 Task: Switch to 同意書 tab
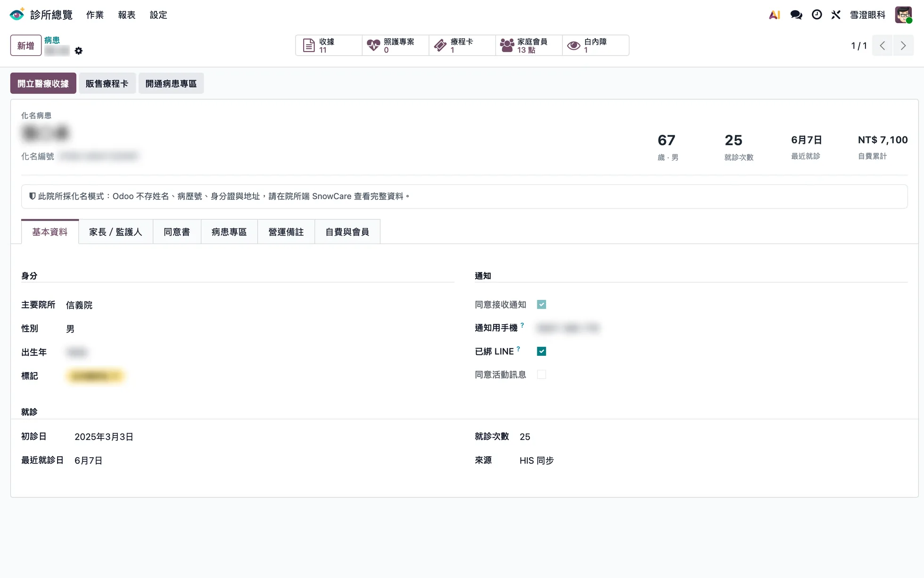tap(177, 232)
